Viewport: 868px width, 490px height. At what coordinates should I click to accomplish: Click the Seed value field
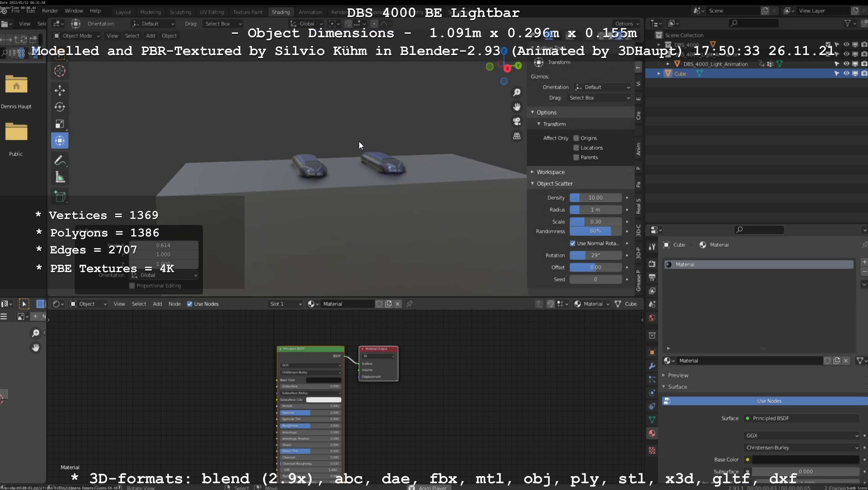(x=595, y=279)
